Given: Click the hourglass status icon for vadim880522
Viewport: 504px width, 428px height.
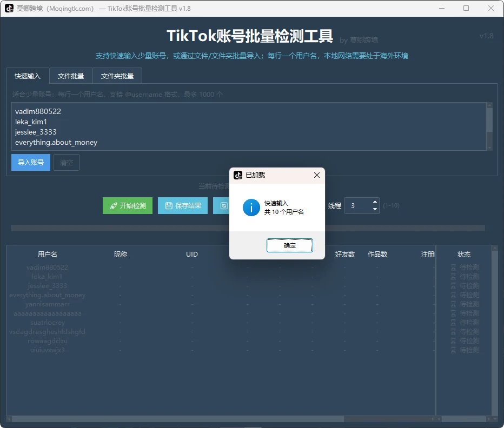Looking at the screenshot, I should tap(453, 267).
